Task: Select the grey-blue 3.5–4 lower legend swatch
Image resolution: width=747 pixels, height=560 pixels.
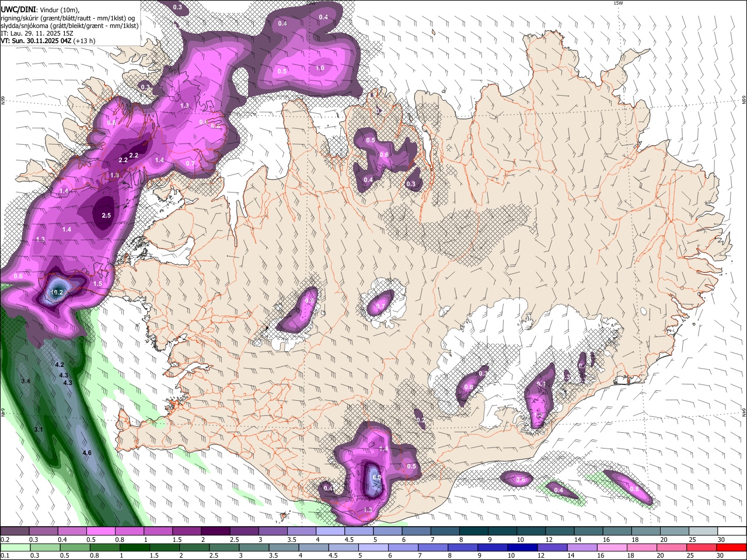Action: pos(284,547)
